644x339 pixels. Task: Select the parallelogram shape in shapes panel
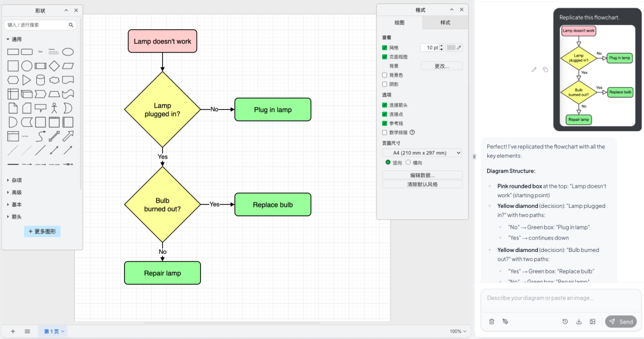68,66
